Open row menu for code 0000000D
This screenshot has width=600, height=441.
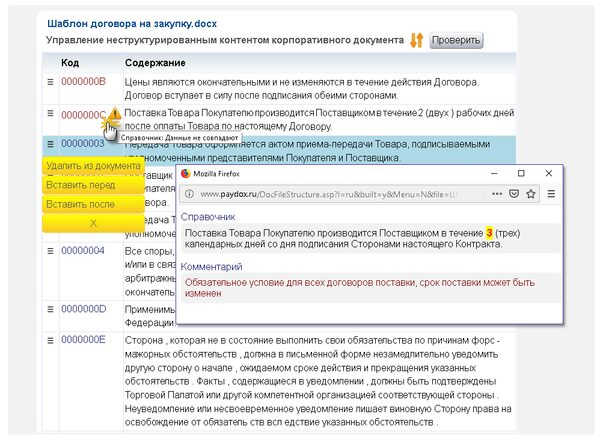pos(50,309)
